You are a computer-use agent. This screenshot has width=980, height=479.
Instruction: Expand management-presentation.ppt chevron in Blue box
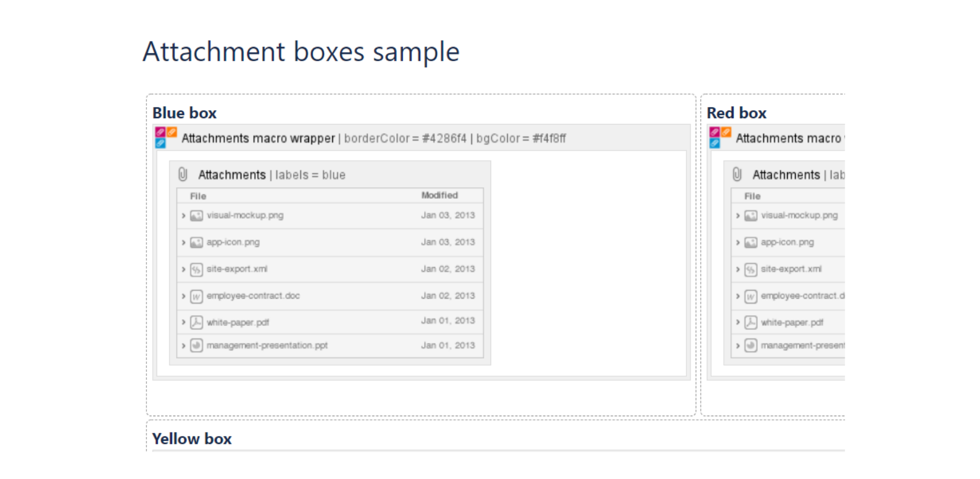pyautogui.click(x=183, y=345)
